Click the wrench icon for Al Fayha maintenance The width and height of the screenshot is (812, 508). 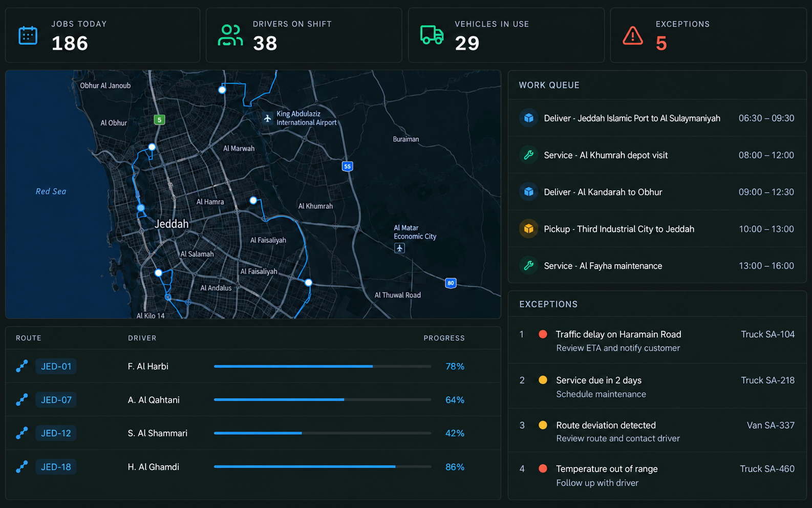click(x=529, y=266)
